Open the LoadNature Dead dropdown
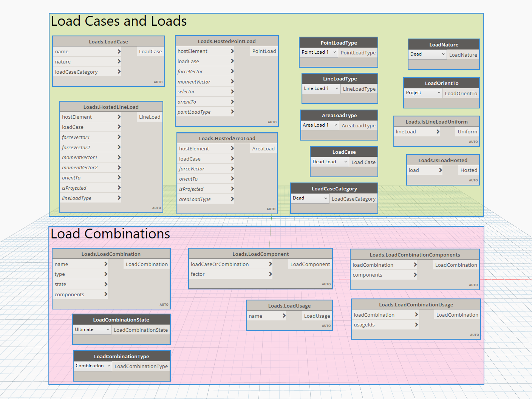The width and height of the screenshot is (532, 399). coord(427,54)
